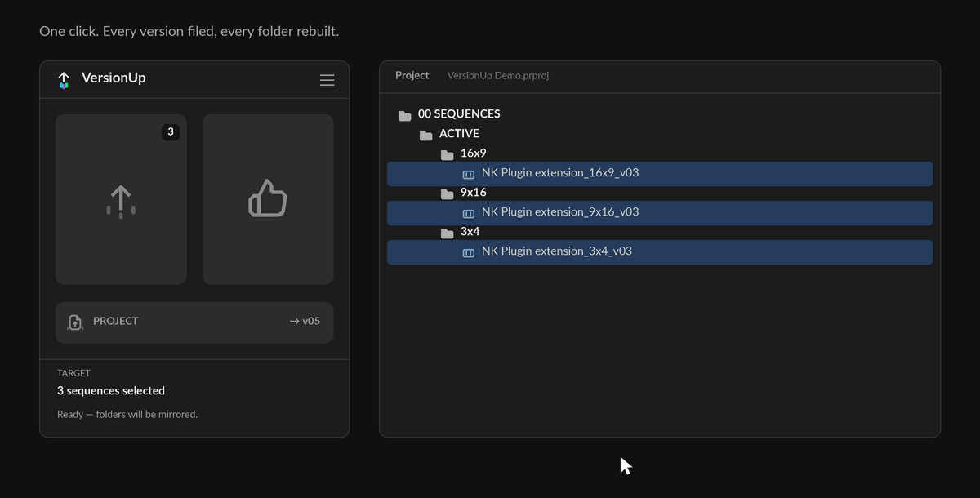This screenshot has height=498, width=980.
Task: Click the thumbs-up approve card
Action: (268, 199)
